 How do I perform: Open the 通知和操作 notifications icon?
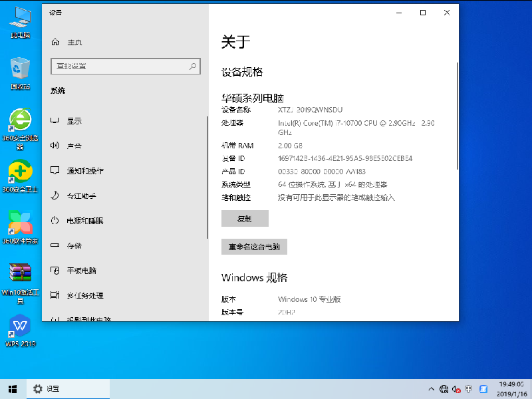(x=55, y=170)
